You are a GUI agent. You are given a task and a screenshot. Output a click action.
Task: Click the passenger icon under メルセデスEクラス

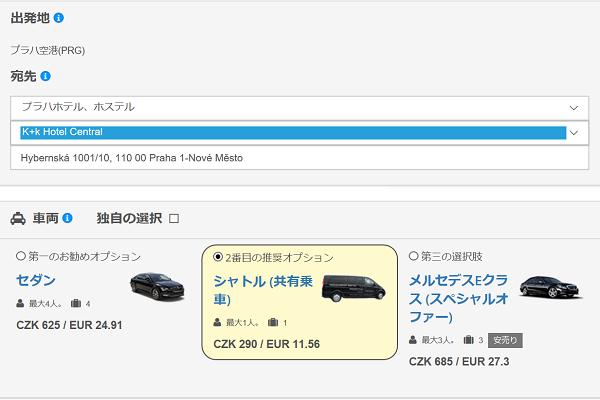pos(413,340)
